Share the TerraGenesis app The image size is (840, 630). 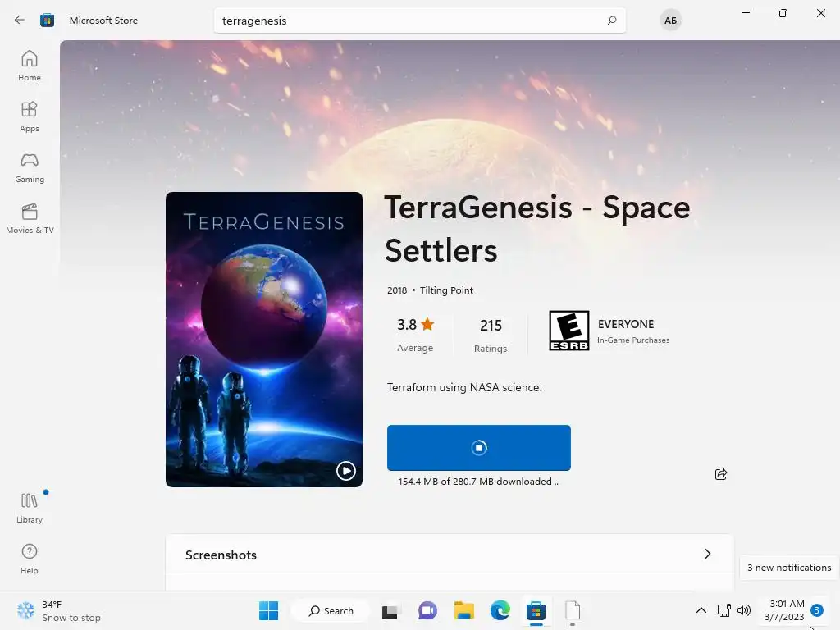pos(721,474)
